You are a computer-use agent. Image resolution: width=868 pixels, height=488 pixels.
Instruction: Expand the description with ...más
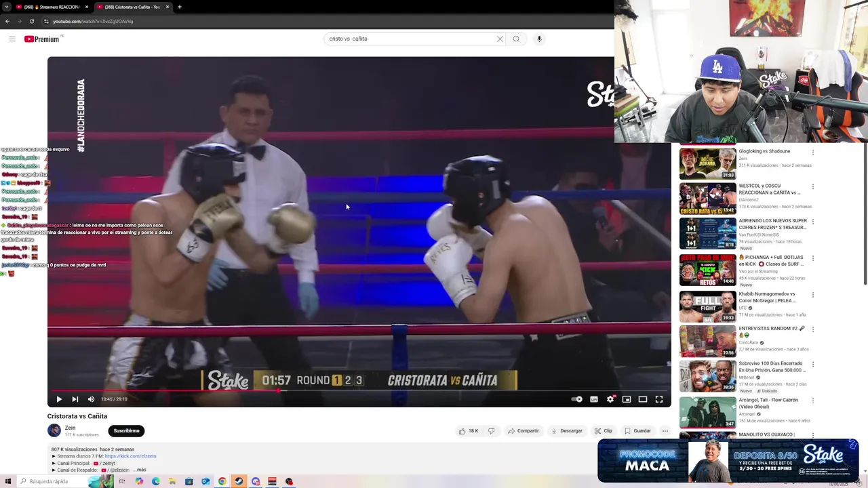pos(139,470)
